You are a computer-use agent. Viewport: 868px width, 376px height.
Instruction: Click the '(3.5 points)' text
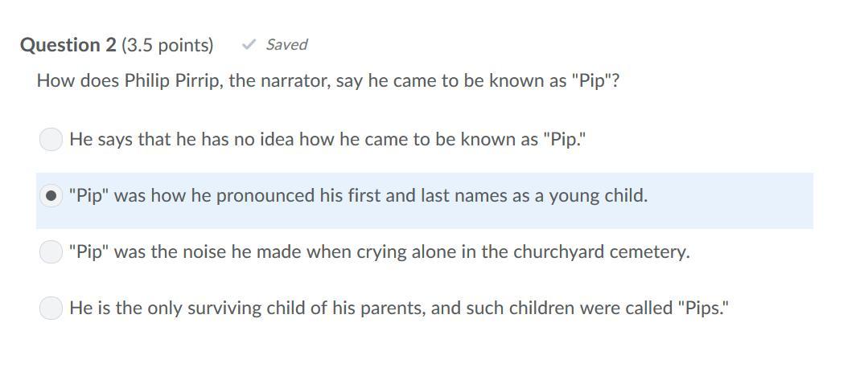point(167,45)
